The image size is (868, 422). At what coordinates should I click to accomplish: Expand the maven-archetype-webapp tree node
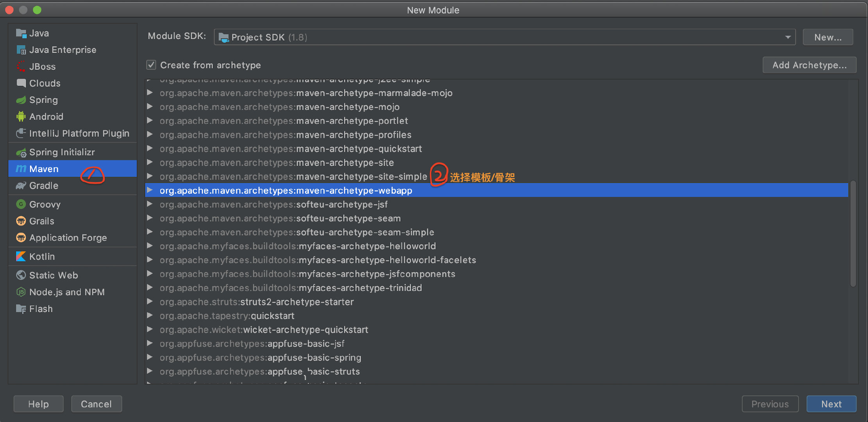(x=150, y=190)
